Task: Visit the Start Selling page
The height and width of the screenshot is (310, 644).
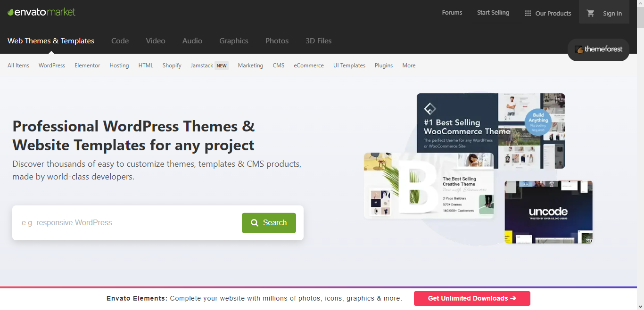Action: point(493,13)
